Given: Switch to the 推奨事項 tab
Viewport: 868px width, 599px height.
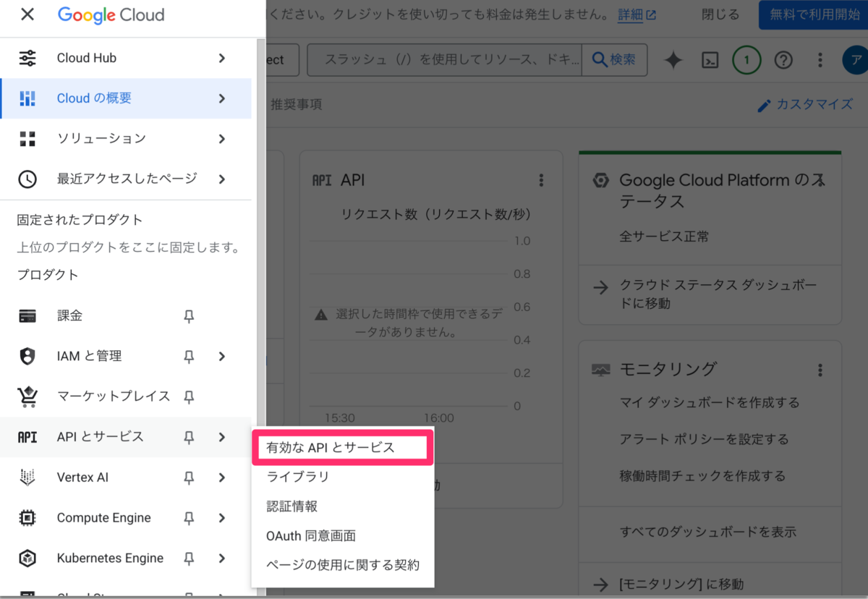Looking at the screenshot, I should [297, 104].
